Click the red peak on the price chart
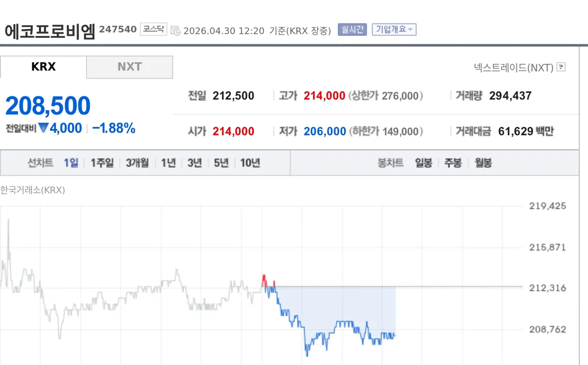This screenshot has height=365, width=588. click(264, 279)
